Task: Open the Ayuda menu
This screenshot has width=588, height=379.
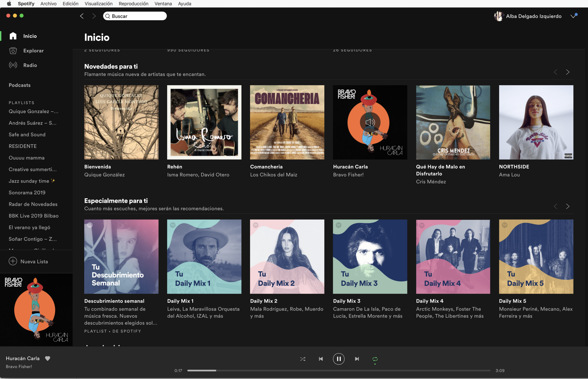Action: [185, 4]
